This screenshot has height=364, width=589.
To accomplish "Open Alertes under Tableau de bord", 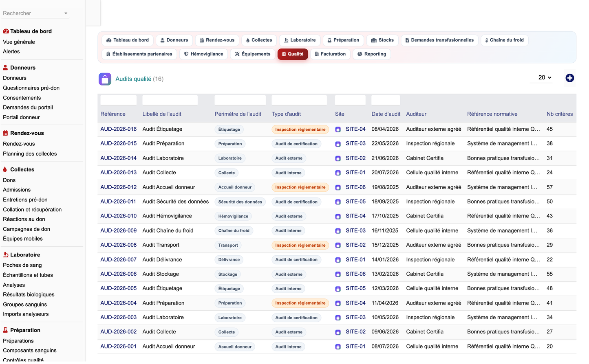I will click(11, 52).
